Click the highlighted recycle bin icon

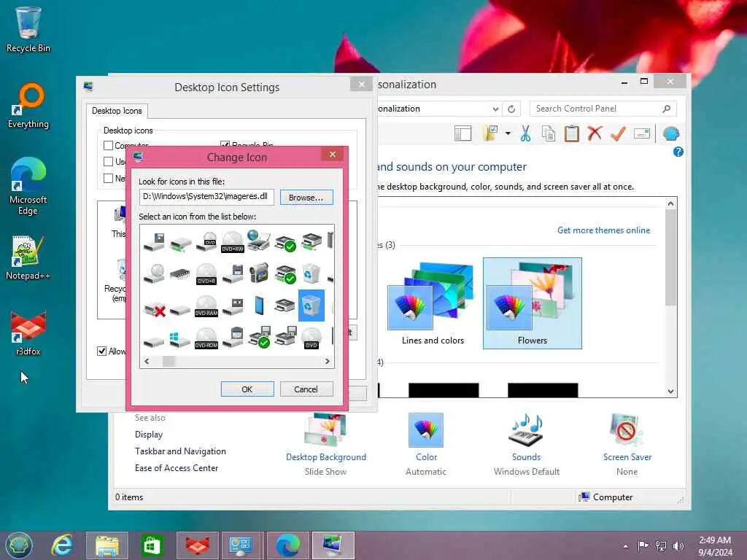pyautogui.click(x=311, y=306)
